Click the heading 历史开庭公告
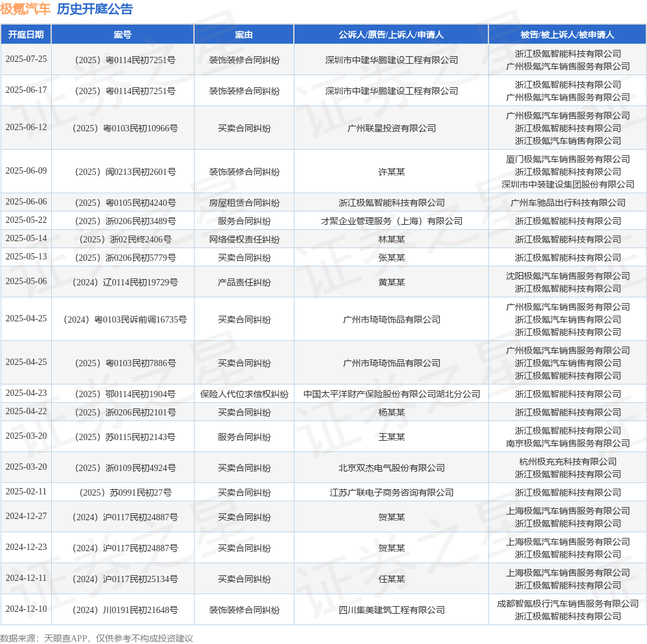 (x=95, y=9)
